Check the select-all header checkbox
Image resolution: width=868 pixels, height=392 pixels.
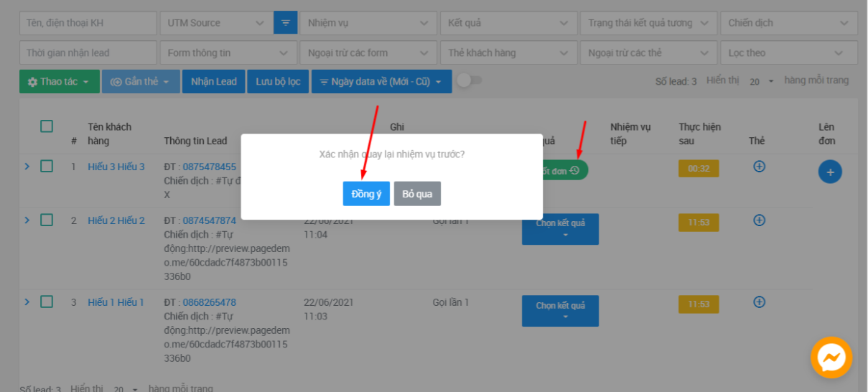click(47, 126)
